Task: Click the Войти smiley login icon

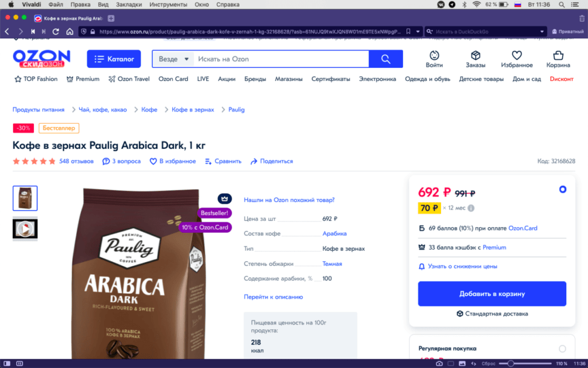Action: (x=434, y=56)
